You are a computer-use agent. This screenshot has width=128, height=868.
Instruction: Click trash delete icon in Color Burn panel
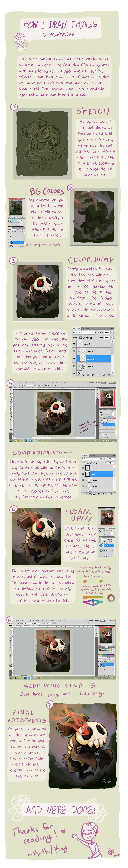tap(111, 494)
